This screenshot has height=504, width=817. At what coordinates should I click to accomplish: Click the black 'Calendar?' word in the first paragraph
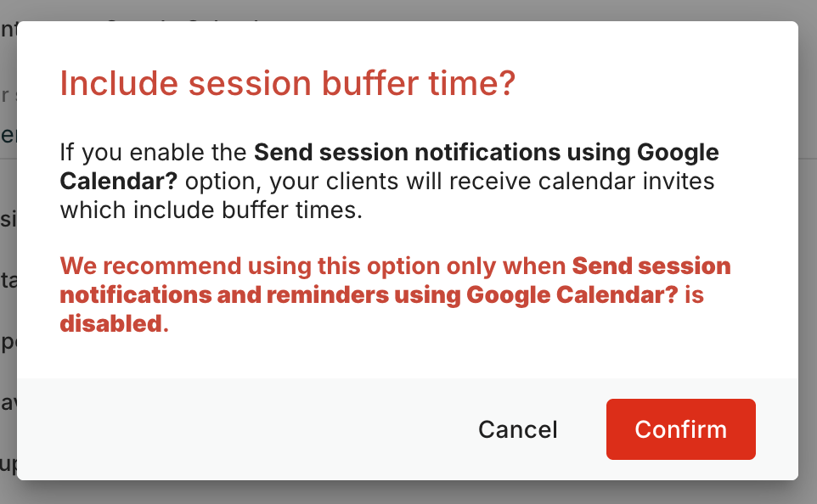coord(118,182)
